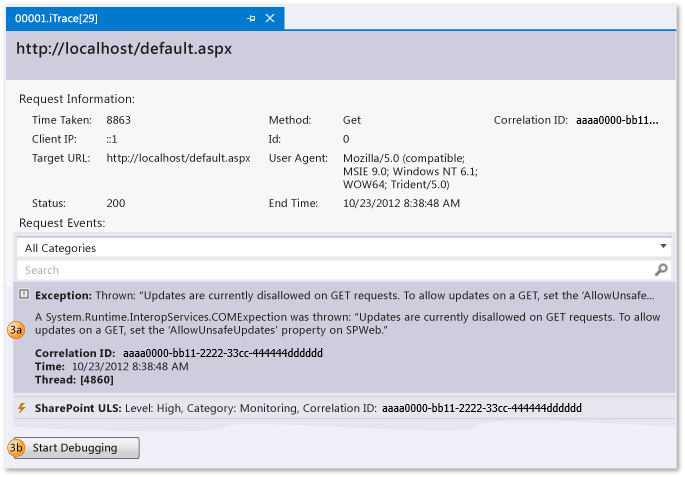Click the orange 3b callout marker

click(16, 448)
